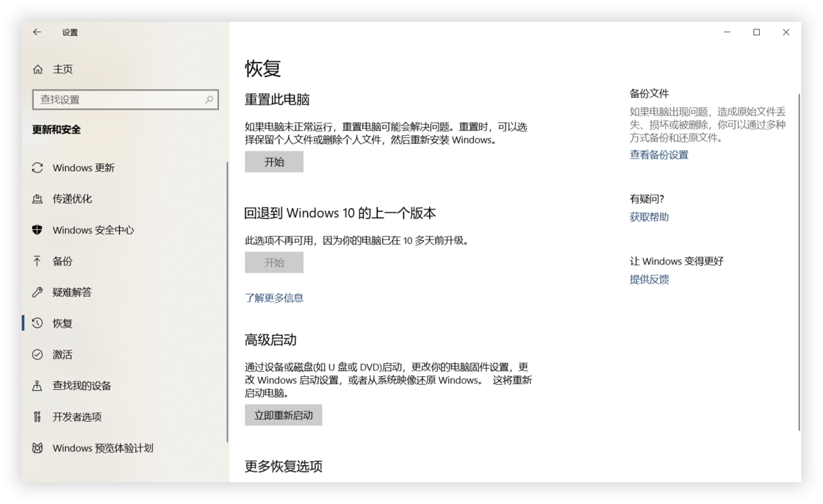The height and width of the screenshot is (504, 823).
Task: Click the Windows 预览体验计划 cat icon
Action: point(37,448)
